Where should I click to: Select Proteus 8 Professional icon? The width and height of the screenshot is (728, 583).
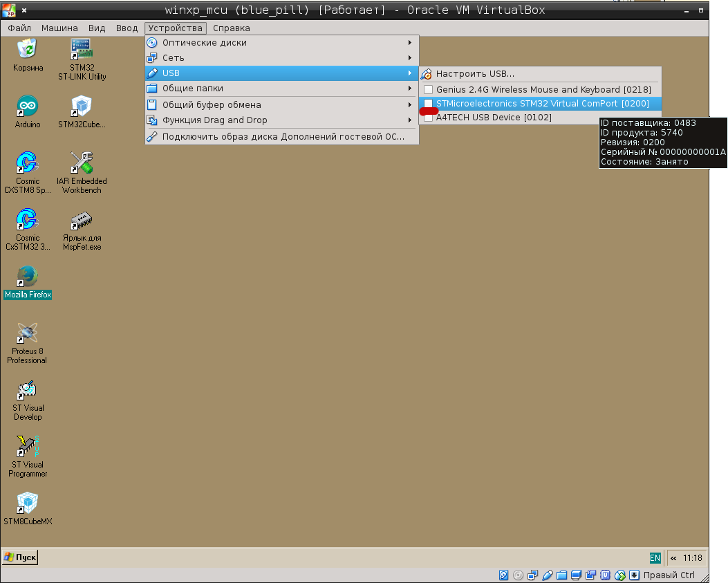pos(28,343)
